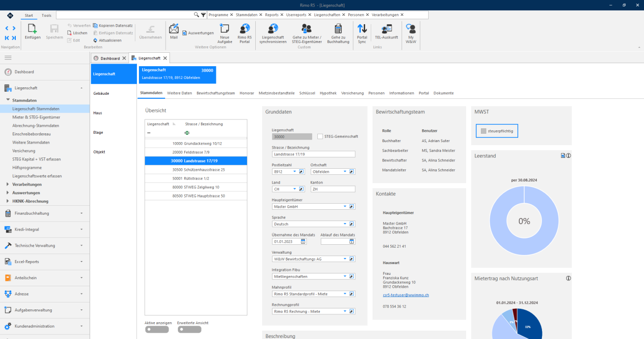Tick the STEG-Gemeinschaft checkbox
644x339 pixels.
click(x=320, y=136)
